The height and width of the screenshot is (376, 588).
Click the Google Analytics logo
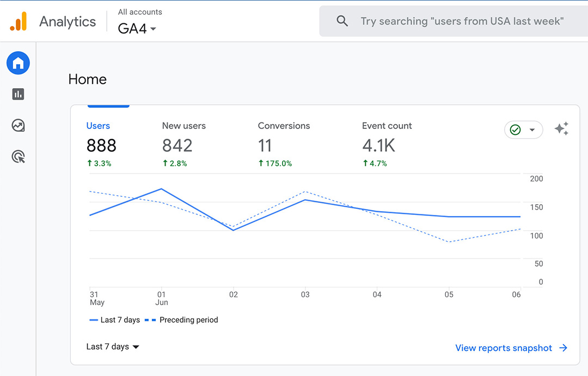pyautogui.click(x=52, y=21)
